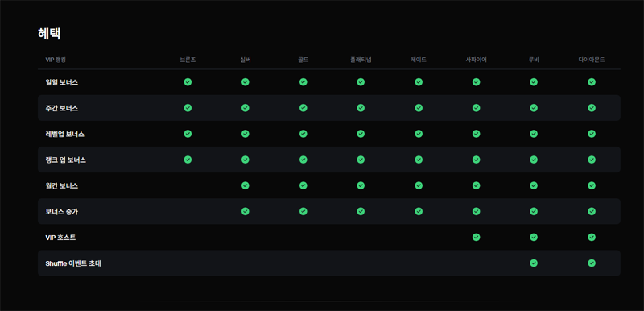Click the 사파이어 checkmark in 보너스 증가 row

(x=476, y=211)
